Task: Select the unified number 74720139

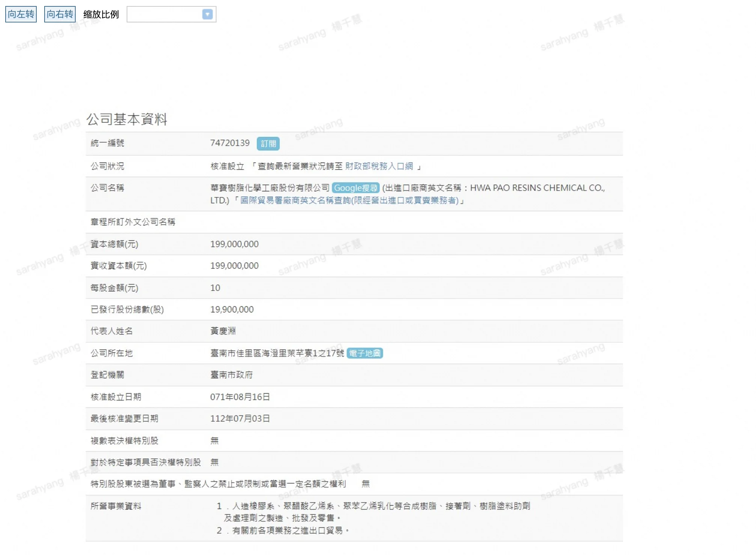Action: click(x=230, y=143)
